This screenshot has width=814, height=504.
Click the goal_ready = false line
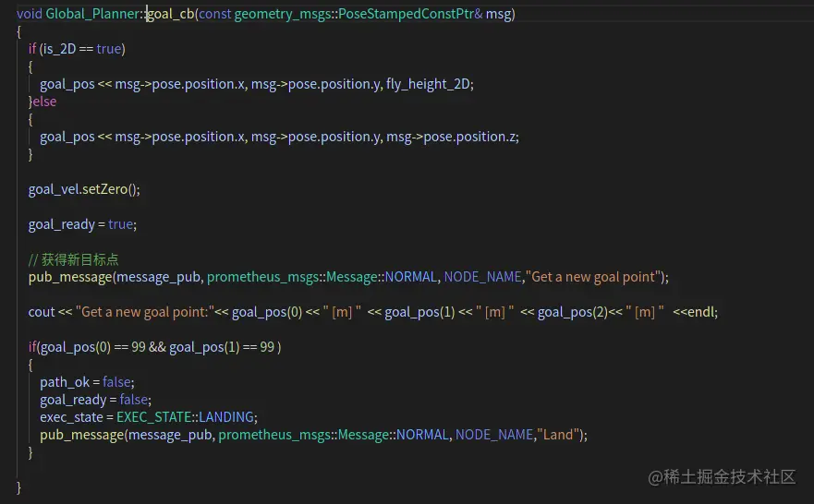click(x=95, y=400)
